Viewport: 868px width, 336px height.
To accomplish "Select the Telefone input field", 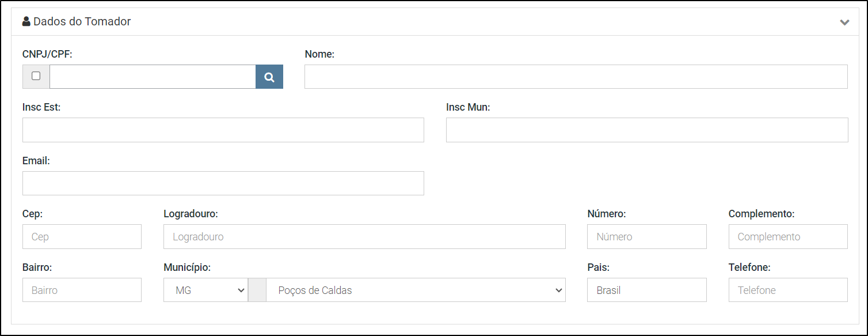I will (788, 290).
